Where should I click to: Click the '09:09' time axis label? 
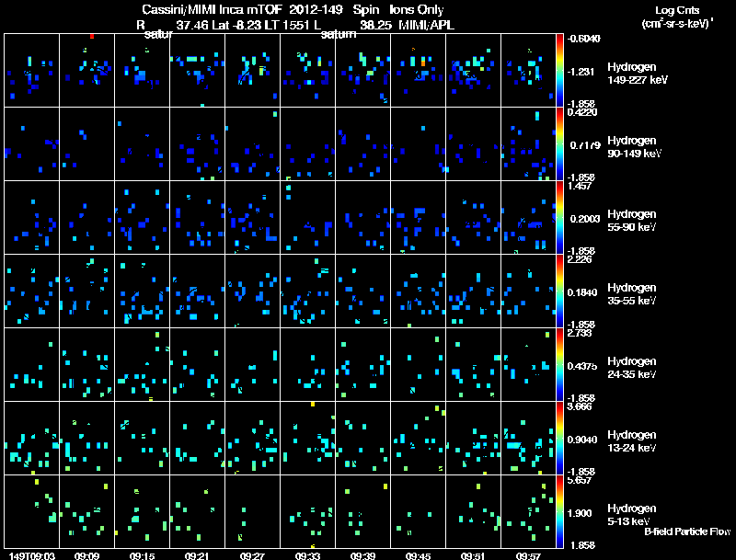tap(86, 555)
